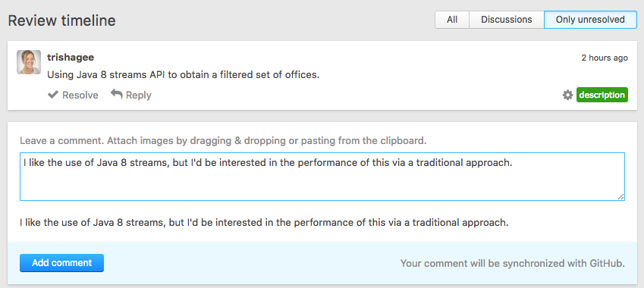Click the 2 hours ago timestamp

pyautogui.click(x=605, y=58)
